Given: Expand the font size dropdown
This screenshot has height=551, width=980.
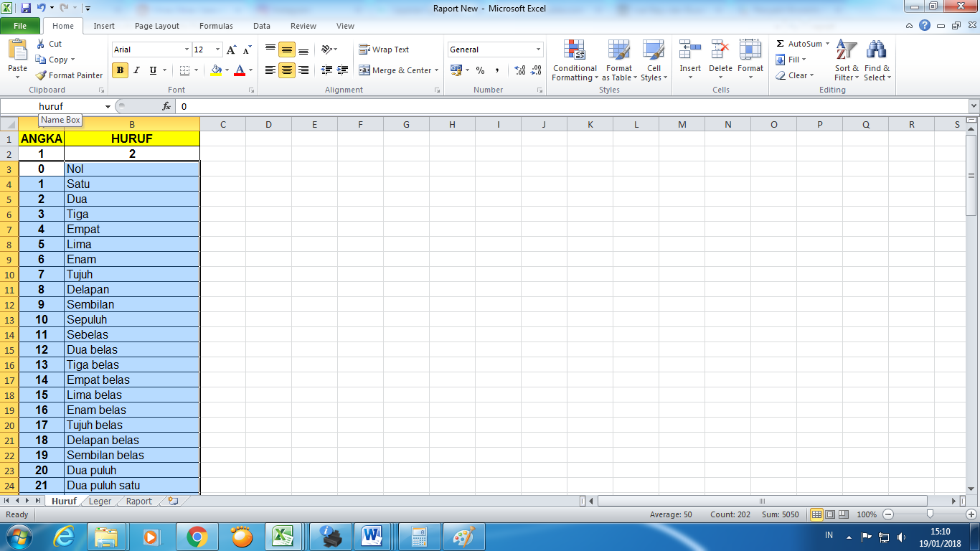Looking at the screenshot, I should click(x=217, y=50).
